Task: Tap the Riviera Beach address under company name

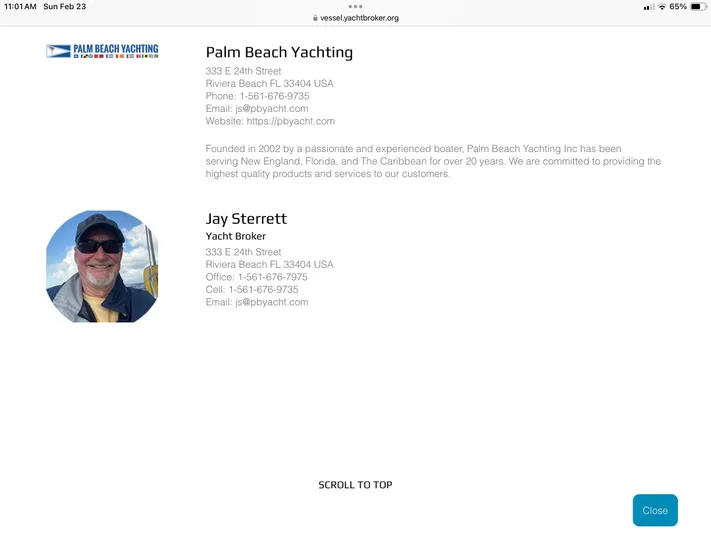Action: pos(269,84)
